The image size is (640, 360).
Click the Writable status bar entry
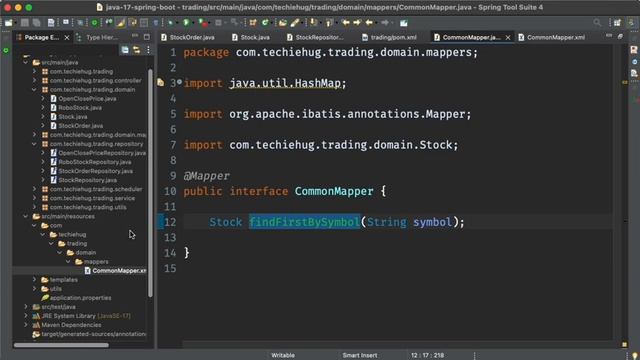click(283, 356)
